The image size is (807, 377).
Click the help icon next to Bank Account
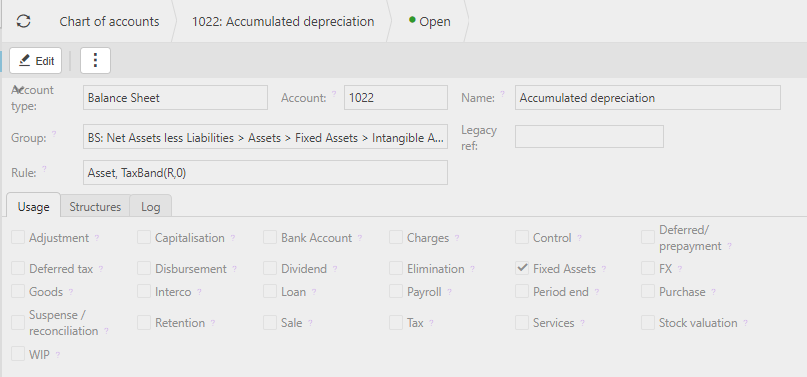[360, 238]
